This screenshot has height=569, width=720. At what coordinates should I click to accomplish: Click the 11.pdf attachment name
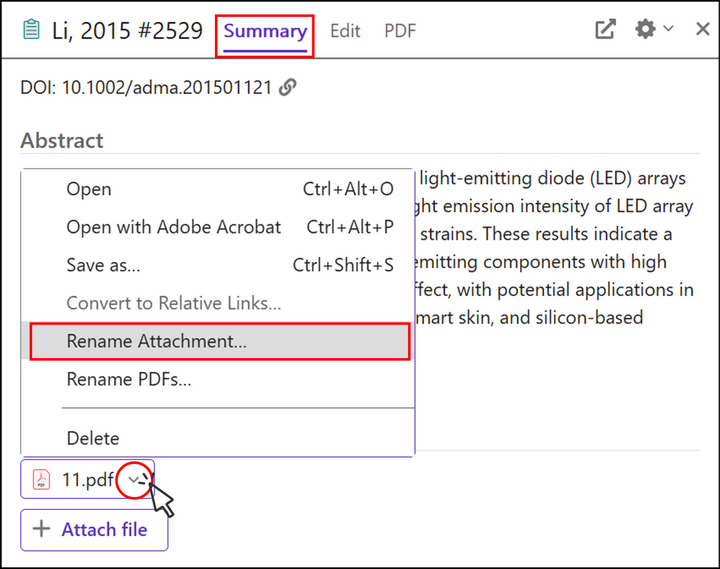click(87, 479)
